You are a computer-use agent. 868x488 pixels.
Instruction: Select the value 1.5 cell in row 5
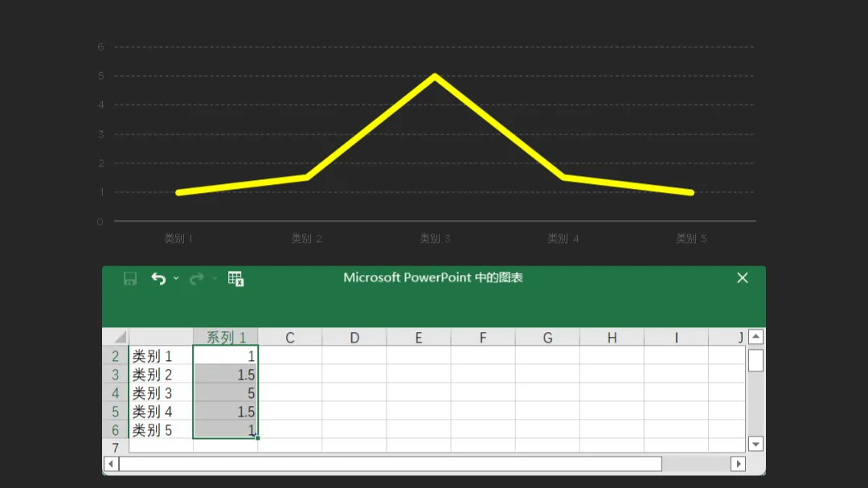coord(225,411)
